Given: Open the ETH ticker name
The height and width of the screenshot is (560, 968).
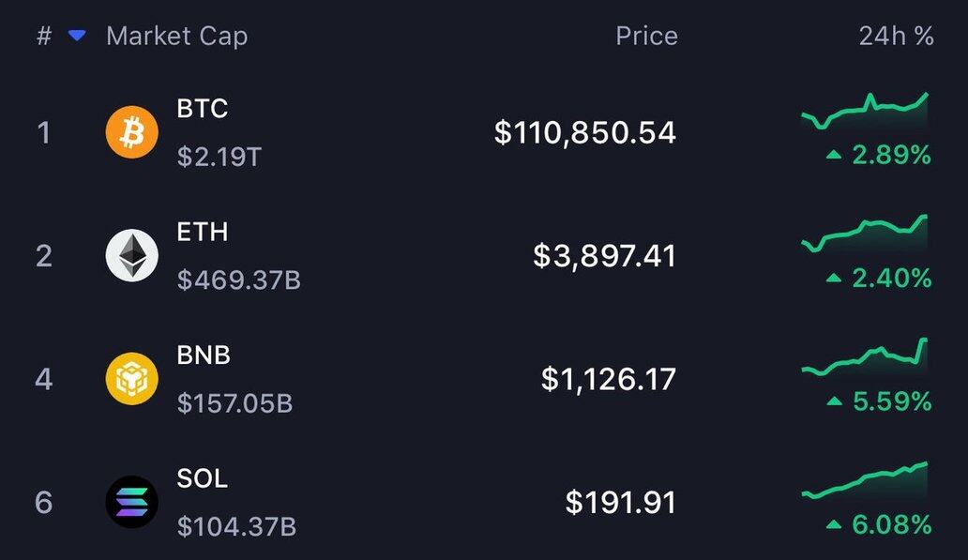Looking at the screenshot, I should 202,232.
